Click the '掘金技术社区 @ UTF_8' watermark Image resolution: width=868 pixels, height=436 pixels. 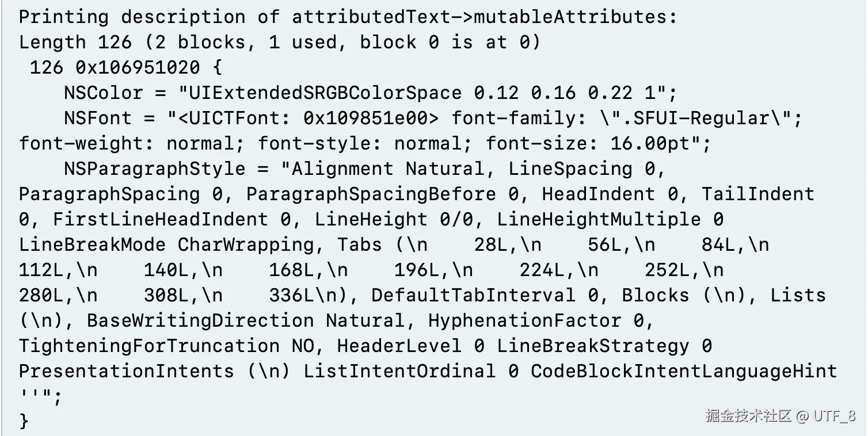click(781, 416)
